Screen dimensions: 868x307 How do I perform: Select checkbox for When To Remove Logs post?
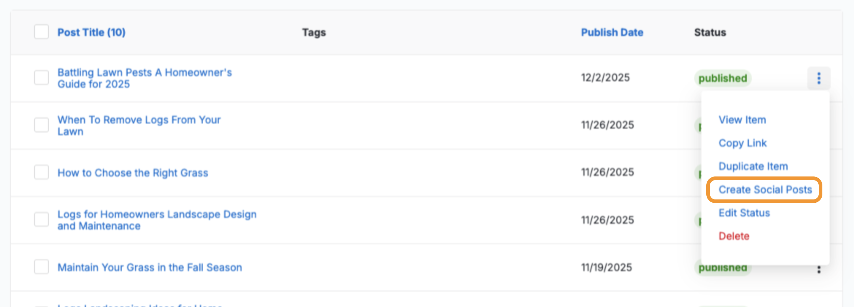click(x=41, y=125)
